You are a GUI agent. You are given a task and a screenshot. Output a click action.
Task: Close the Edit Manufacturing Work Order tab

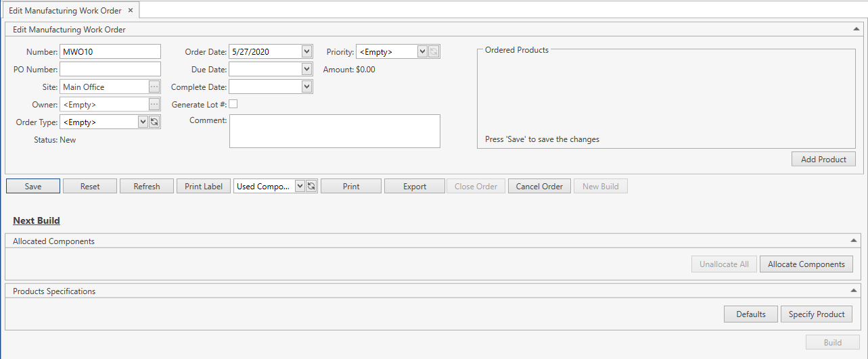(131, 10)
